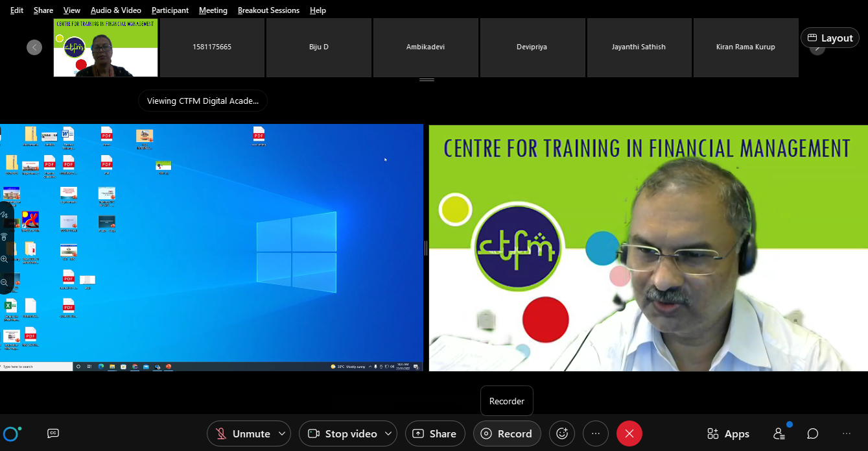The width and height of the screenshot is (868, 451).
Task: Open Chrome on shared taskbar
Action: click(x=135, y=367)
